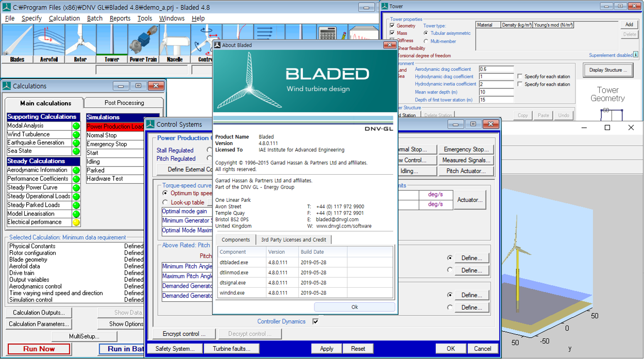644x359 pixels.
Task: Open the Nacelle toolbar icon
Action: [x=175, y=44]
